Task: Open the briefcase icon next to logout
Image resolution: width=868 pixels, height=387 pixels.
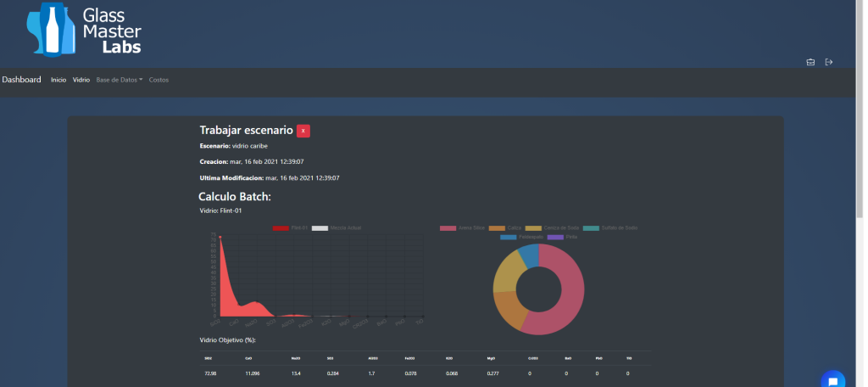Action: point(810,62)
